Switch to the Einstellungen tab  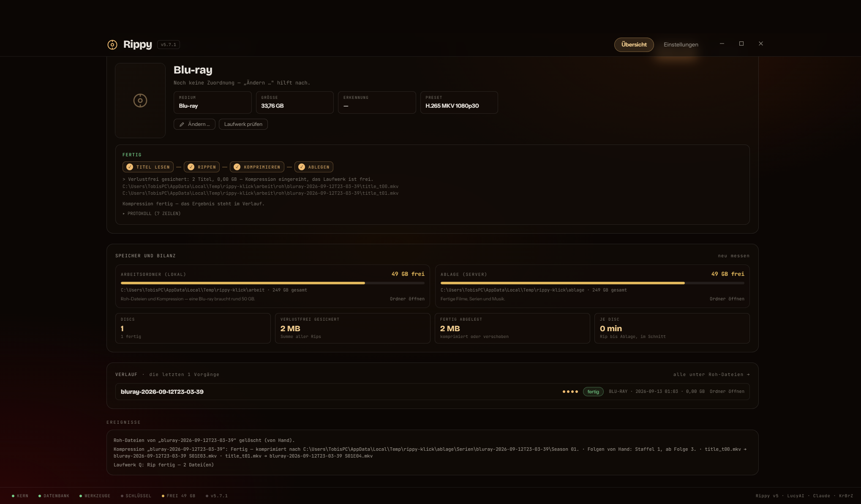tap(681, 45)
